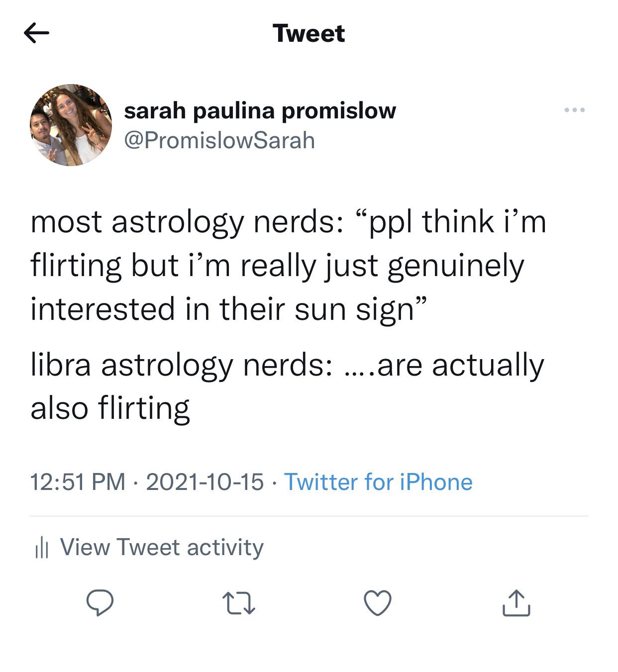618x672 pixels.
Task: Open the three-dot more options menu
Action: 575,110
